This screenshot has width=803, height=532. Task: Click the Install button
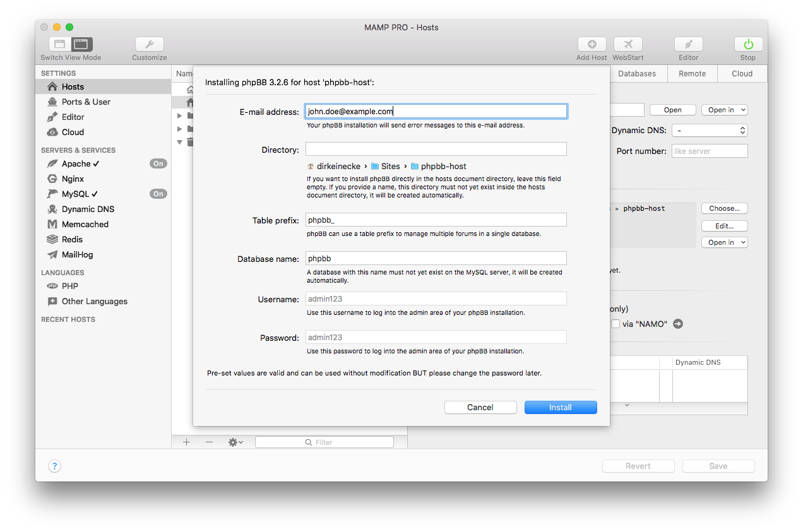point(561,407)
